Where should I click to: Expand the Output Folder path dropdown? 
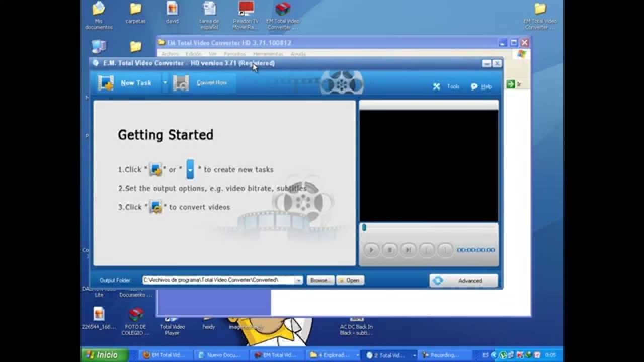point(299,280)
